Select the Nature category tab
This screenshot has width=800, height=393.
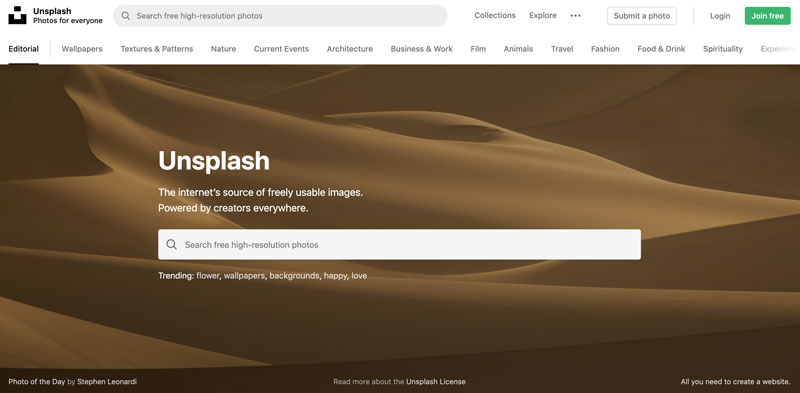[223, 49]
